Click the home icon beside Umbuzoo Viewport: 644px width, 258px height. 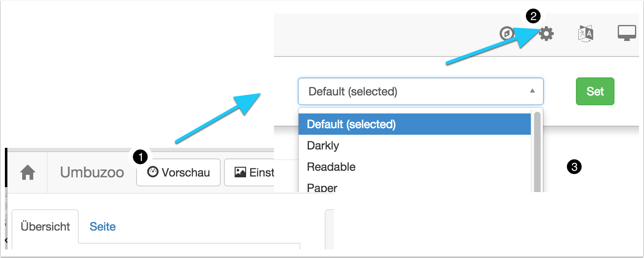pyautogui.click(x=27, y=172)
